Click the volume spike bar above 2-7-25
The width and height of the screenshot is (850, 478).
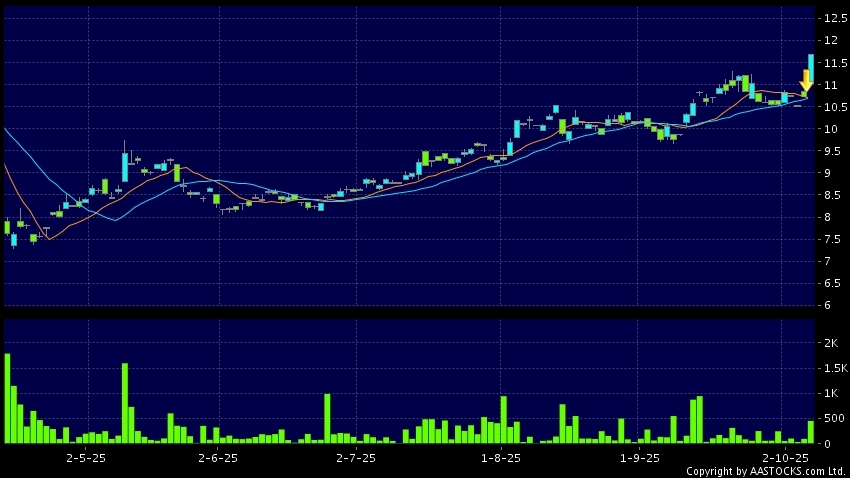tap(327, 418)
